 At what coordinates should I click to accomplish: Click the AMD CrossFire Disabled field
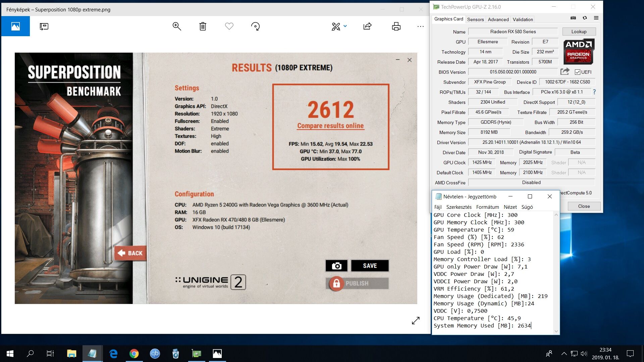531,182
